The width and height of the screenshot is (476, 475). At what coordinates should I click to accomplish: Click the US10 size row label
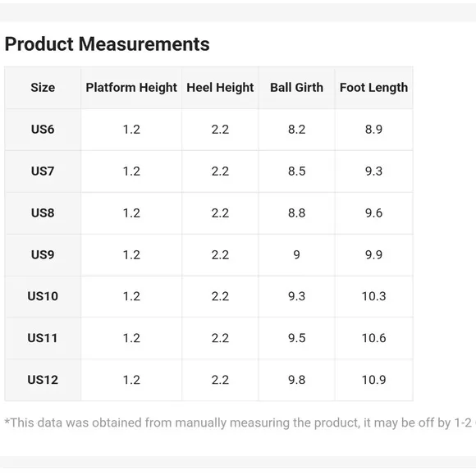point(43,296)
